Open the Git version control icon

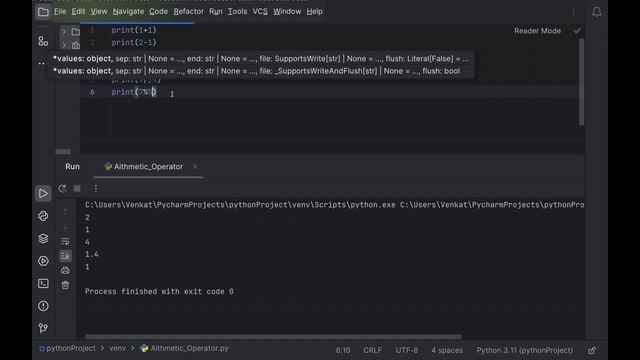43,328
